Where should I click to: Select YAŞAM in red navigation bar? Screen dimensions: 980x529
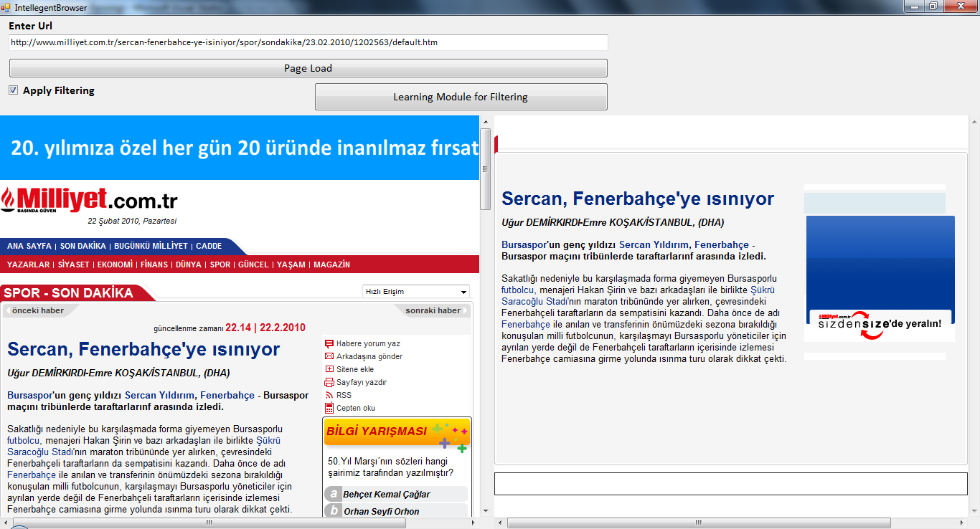click(291, 264)
